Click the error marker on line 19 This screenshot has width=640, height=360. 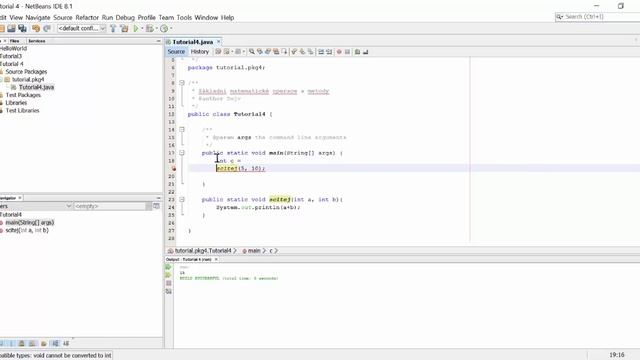tap(173, 168)
